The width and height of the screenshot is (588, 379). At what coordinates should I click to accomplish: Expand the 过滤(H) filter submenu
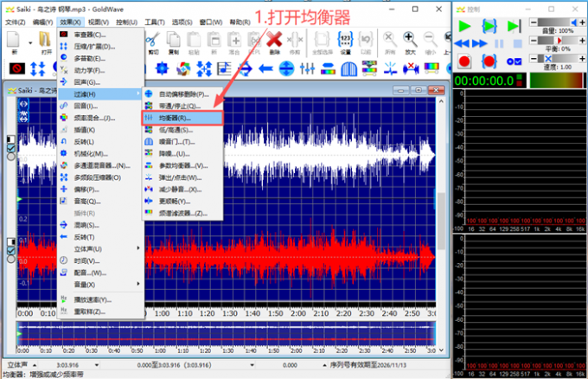98,93
